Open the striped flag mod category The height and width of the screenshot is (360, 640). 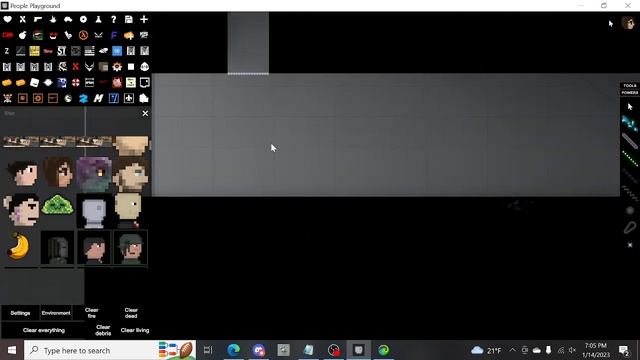pyautogui.click(x=89, y=51)
